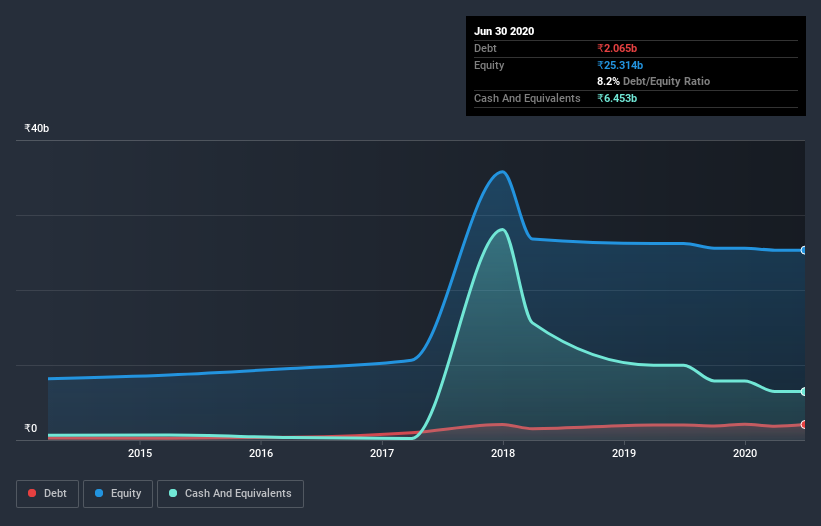The image size is (821, 526).
Task: Click the Equity line peak near 2018
Action: click(x=503, y=172)
